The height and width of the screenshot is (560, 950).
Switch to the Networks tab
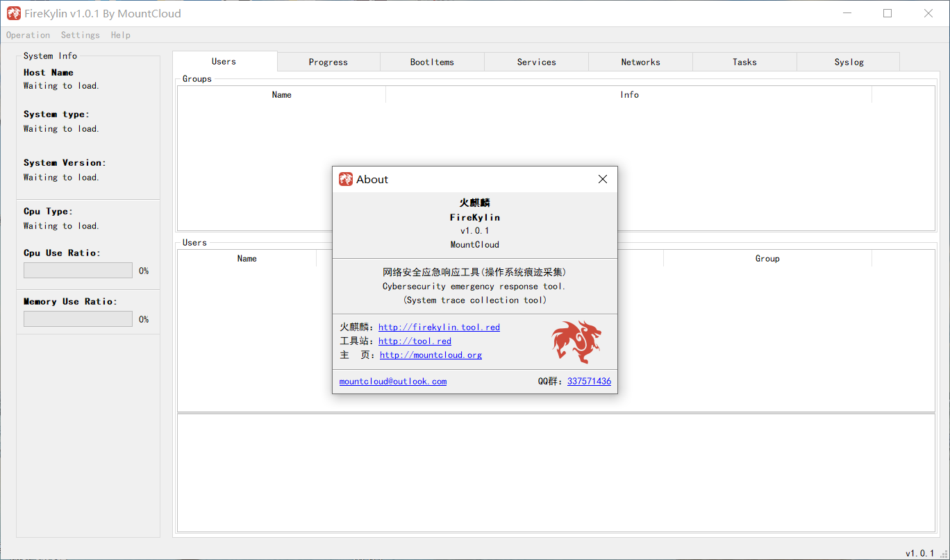pos(640,62)
